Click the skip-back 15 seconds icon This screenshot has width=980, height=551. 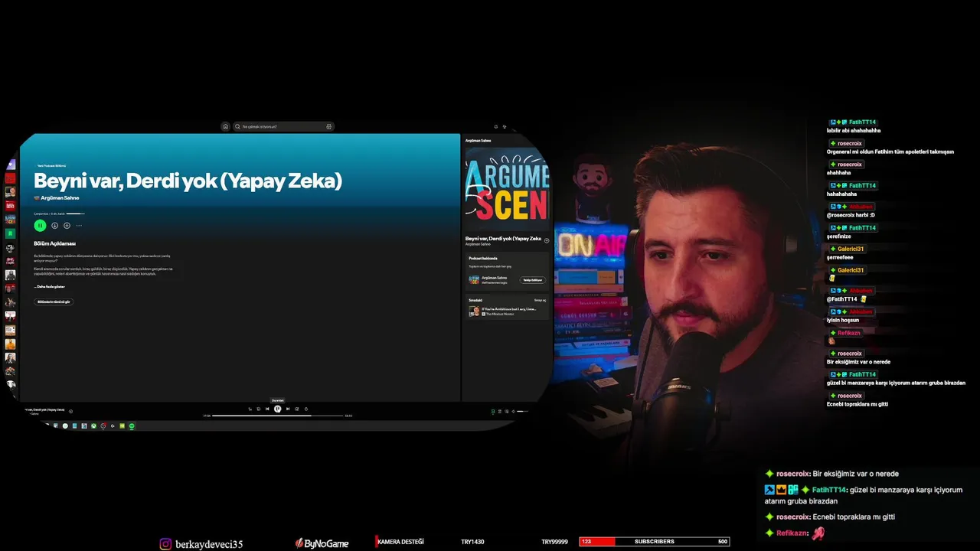click(x=258, y=409)
